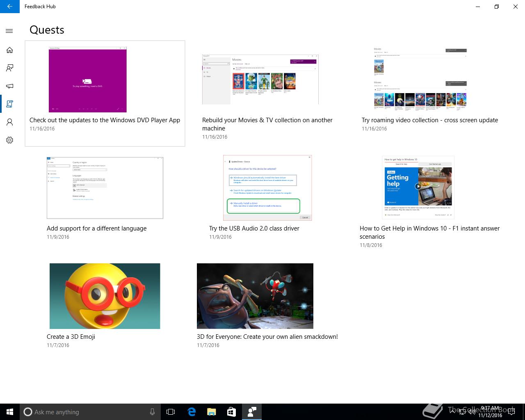Open Windows DVD Player quest thumbnail
The width and height of the screenshot is (525, 420).
tap(88, 80)
